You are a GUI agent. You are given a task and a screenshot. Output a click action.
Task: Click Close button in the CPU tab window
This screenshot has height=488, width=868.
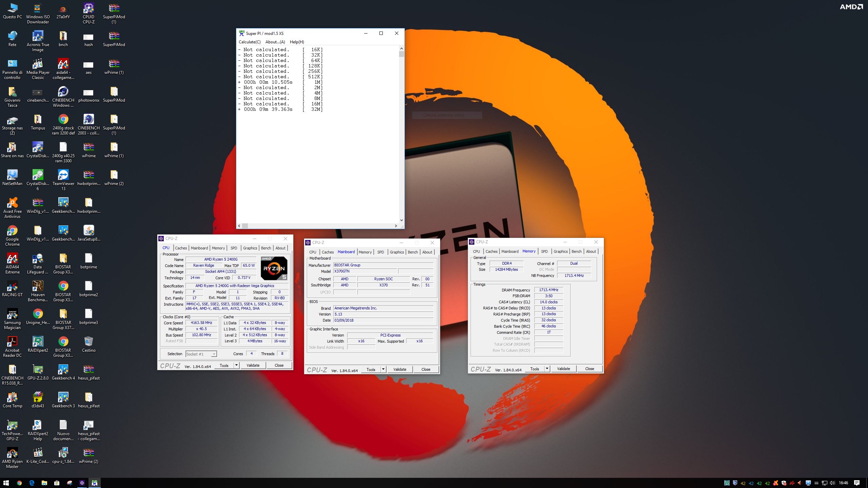(279, 365)
